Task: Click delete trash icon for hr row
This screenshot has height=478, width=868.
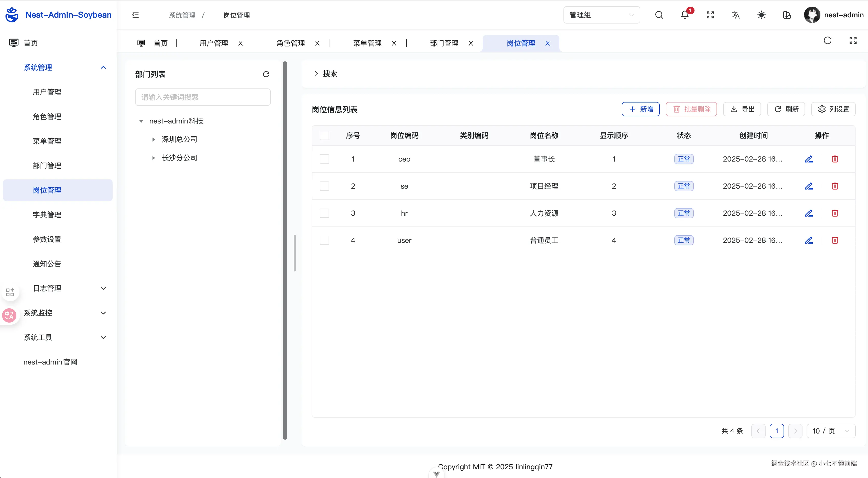Action: click(x=835, y=213)
